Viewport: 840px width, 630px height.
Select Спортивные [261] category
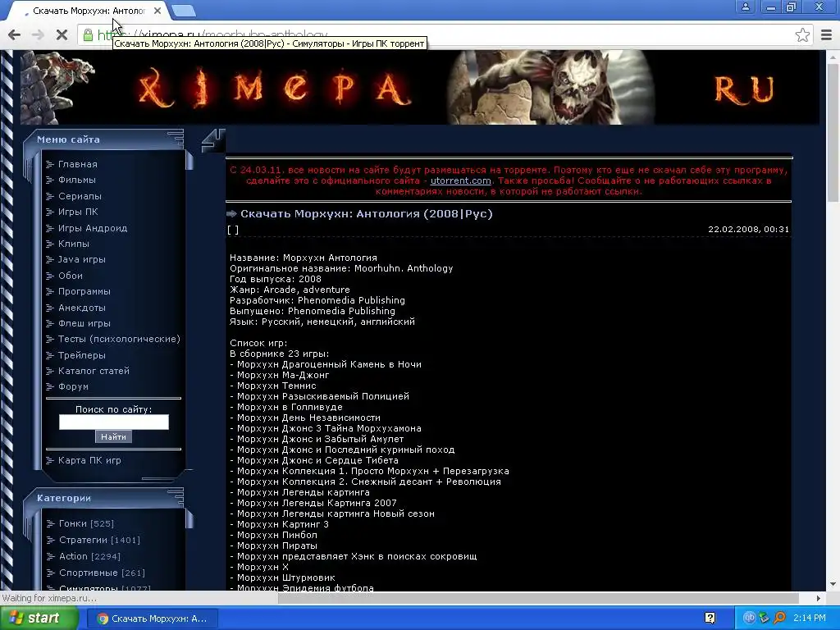(102, 573)
